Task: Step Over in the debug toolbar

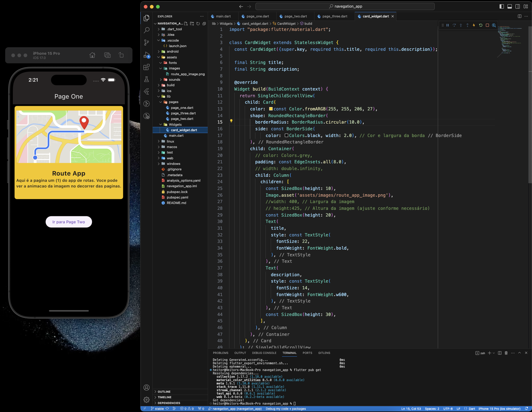Action: click(x=454, y=25)
